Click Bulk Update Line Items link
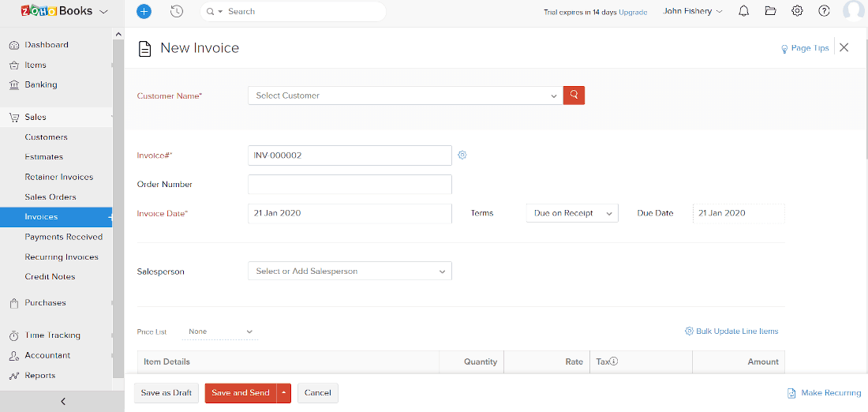This screenshot has height=412, width=868. 731,331
